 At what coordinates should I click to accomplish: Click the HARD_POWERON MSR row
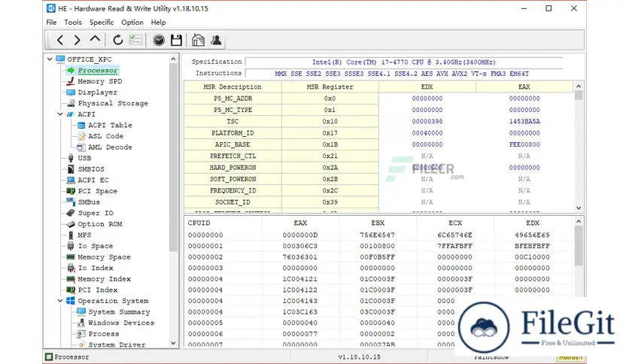coord(378,168)
